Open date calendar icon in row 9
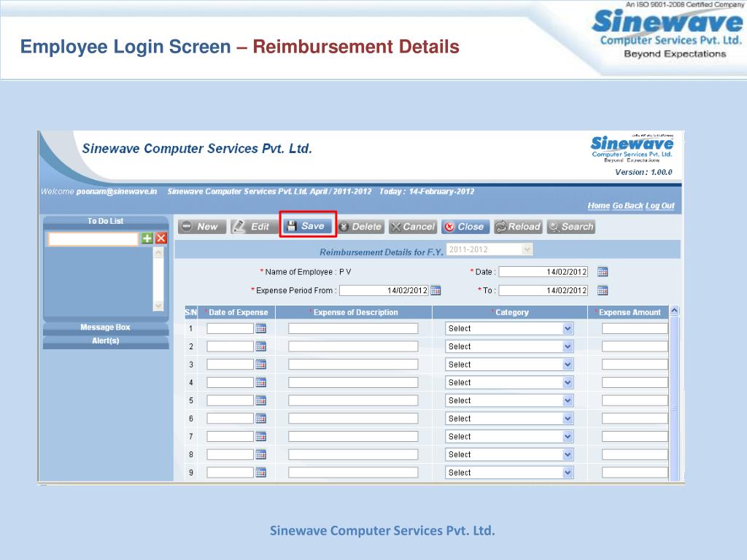This screenshot has width=747, height=560. point(260,472)
